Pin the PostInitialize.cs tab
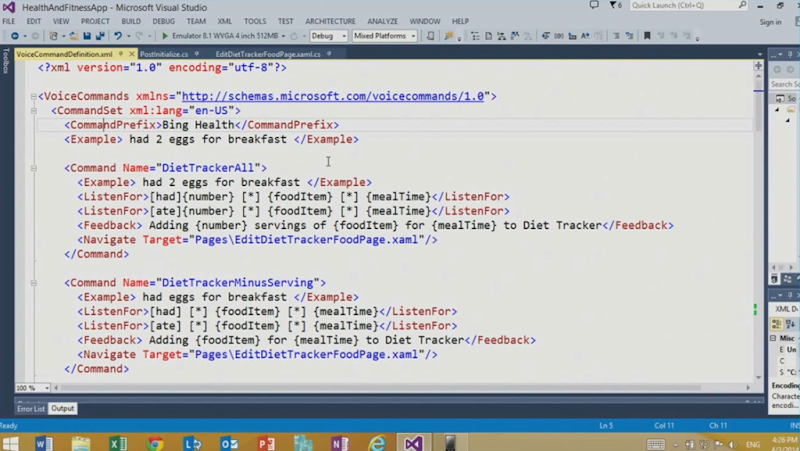This screenshot has width=800, height=451. tap(196, 54)
